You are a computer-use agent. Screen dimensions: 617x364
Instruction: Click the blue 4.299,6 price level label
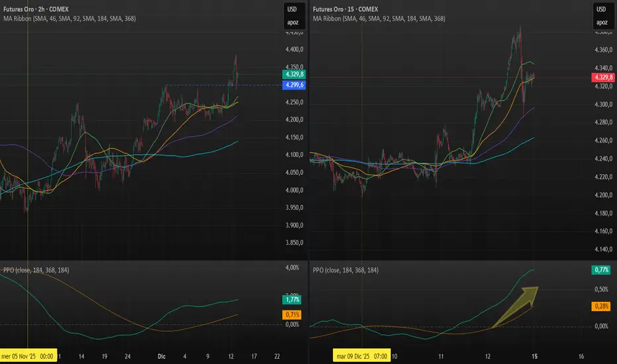[293, 85]
